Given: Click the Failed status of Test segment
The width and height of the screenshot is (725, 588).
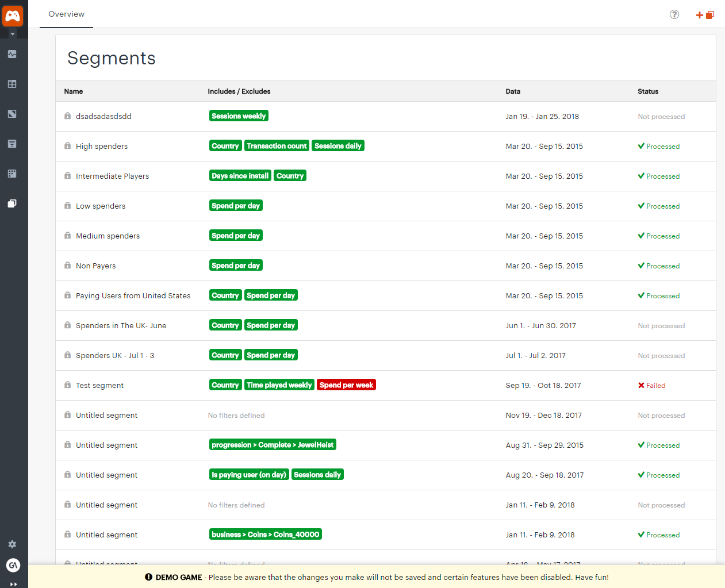Looking at the screenshot, I should [651, 386].
